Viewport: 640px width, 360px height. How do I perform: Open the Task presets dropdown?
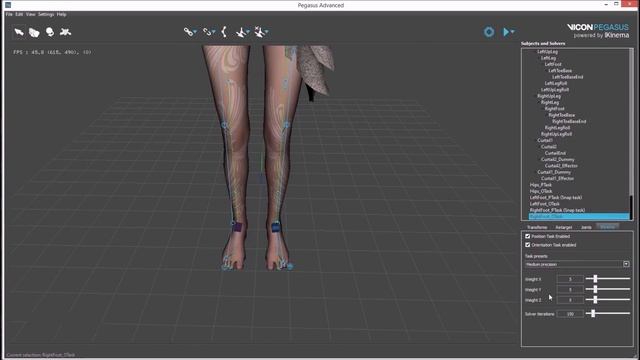tap(577, 264)
